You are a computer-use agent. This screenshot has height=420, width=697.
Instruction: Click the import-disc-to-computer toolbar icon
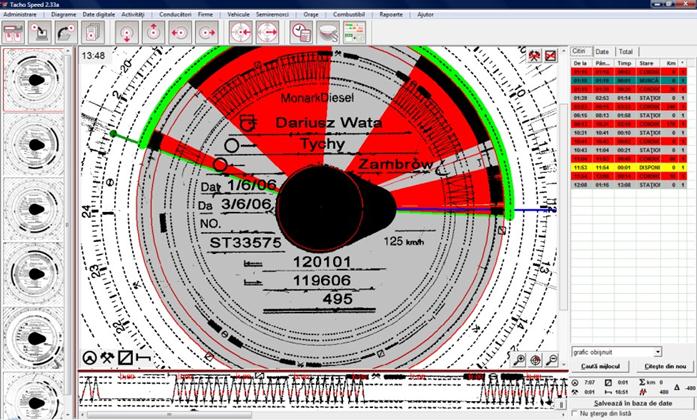(x=40, y=32)
